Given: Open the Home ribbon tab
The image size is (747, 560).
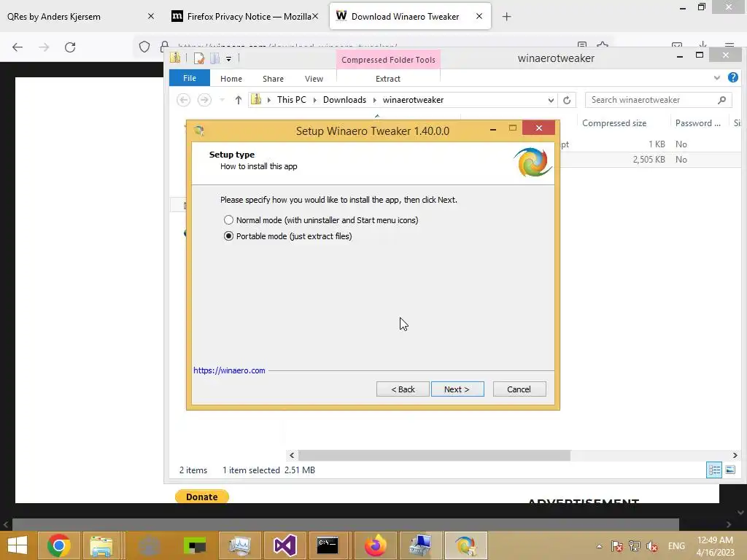Looking at the screenshot, I should 231,79.
